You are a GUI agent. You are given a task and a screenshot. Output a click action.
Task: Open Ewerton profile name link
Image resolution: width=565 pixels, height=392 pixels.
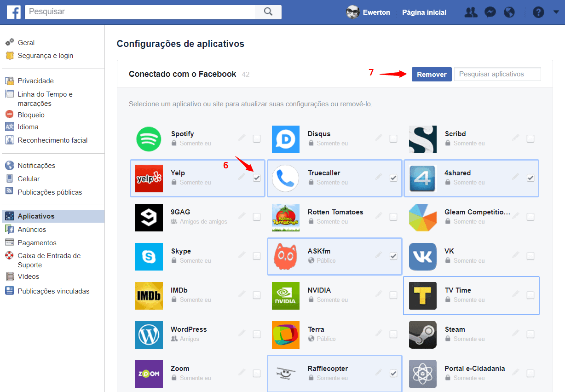376,12
